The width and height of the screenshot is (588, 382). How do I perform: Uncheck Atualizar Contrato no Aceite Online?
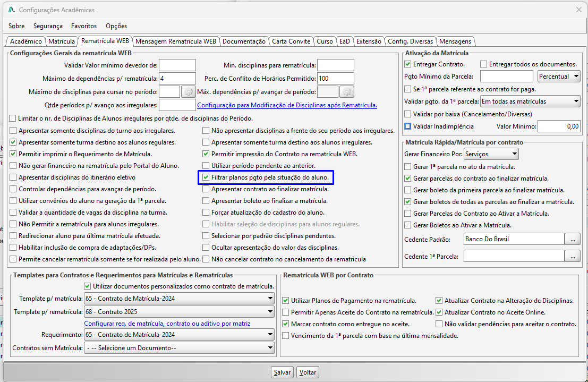[x=439, y=312]
